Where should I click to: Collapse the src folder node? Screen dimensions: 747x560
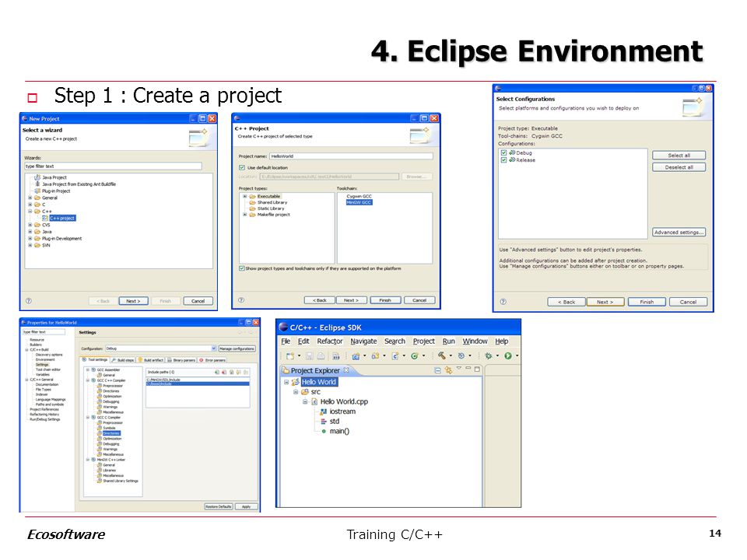(296, 392)
